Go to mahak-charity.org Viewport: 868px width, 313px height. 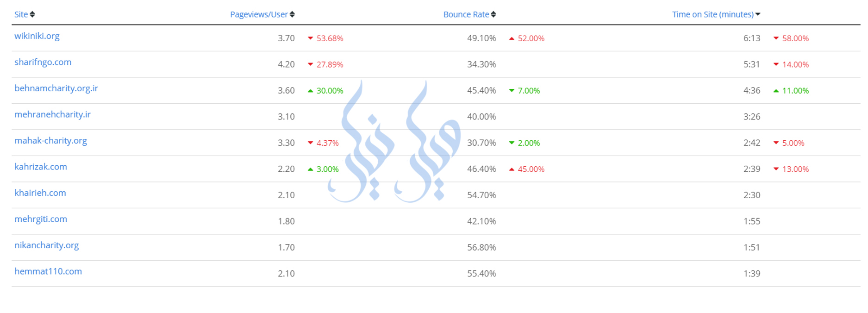coord(50,141)
